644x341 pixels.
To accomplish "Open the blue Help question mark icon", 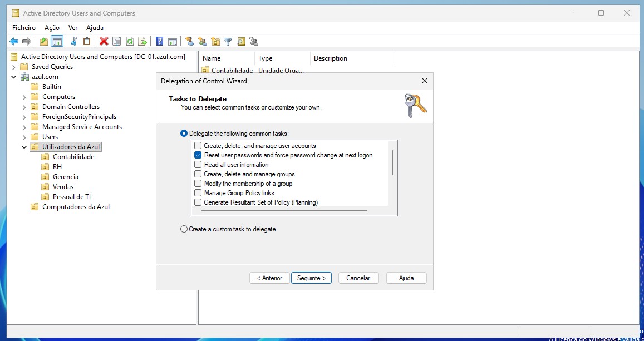I will pos(160,42).
